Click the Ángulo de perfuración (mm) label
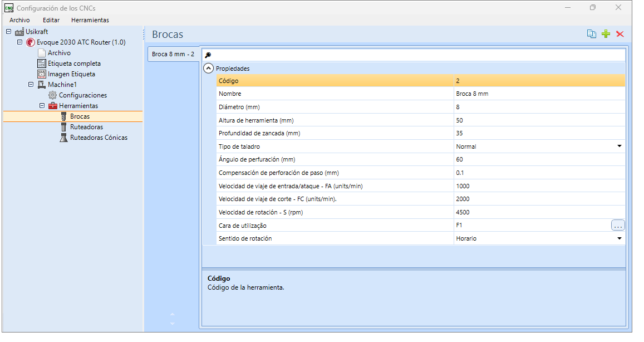 coord(257,159)
